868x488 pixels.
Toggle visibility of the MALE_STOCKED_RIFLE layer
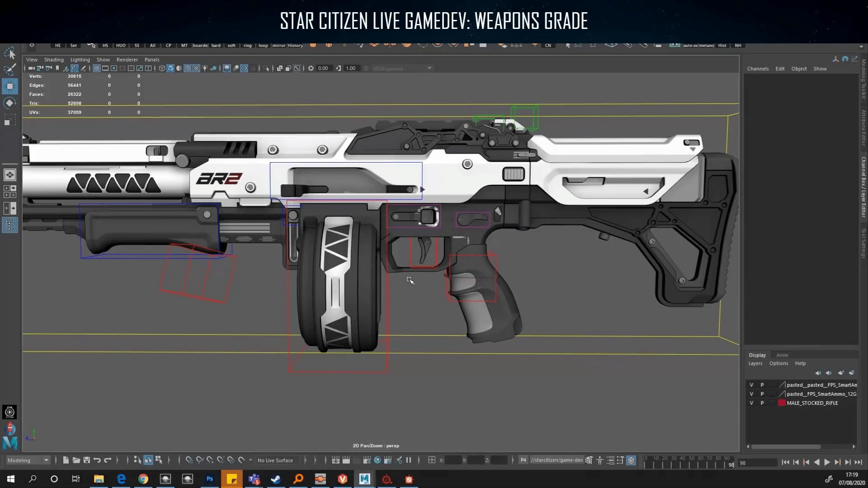(x=751, y=403)
